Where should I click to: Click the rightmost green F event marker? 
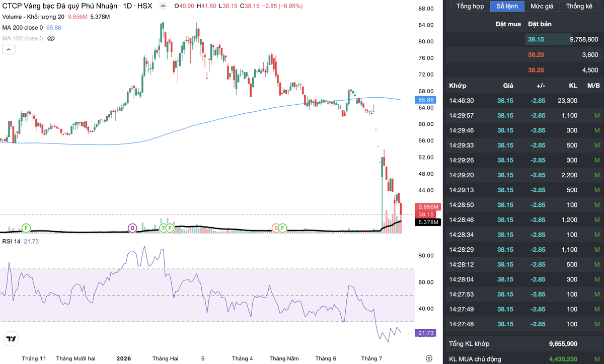283,228
